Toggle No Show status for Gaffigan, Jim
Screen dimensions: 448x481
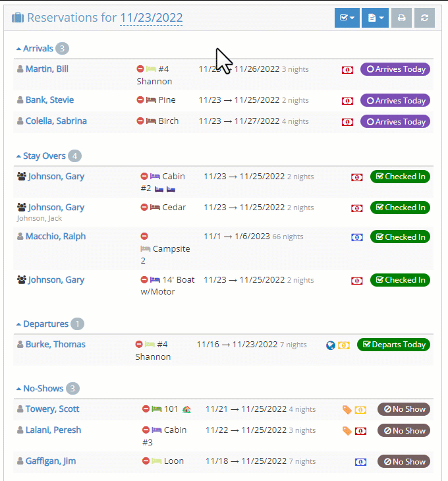(403, 462)
